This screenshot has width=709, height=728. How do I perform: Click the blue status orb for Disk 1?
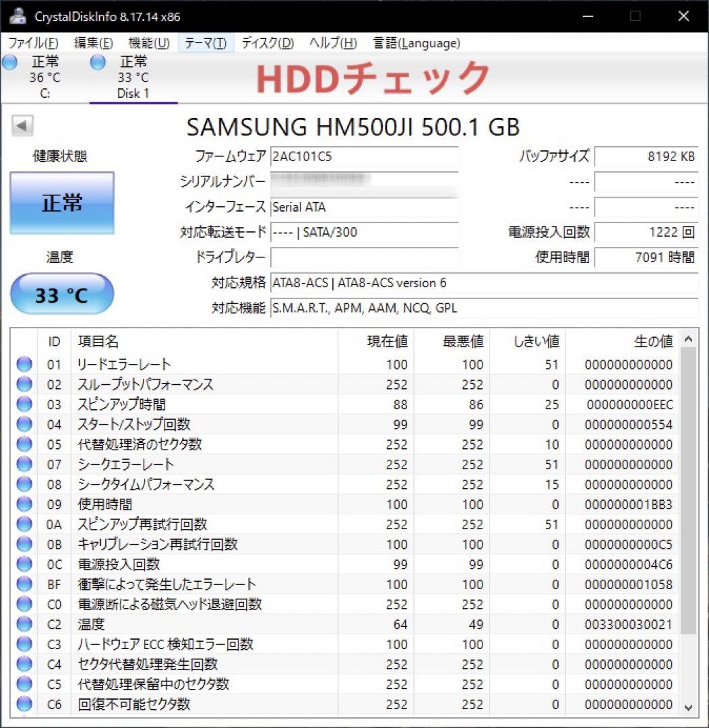(x=98, y=62)
